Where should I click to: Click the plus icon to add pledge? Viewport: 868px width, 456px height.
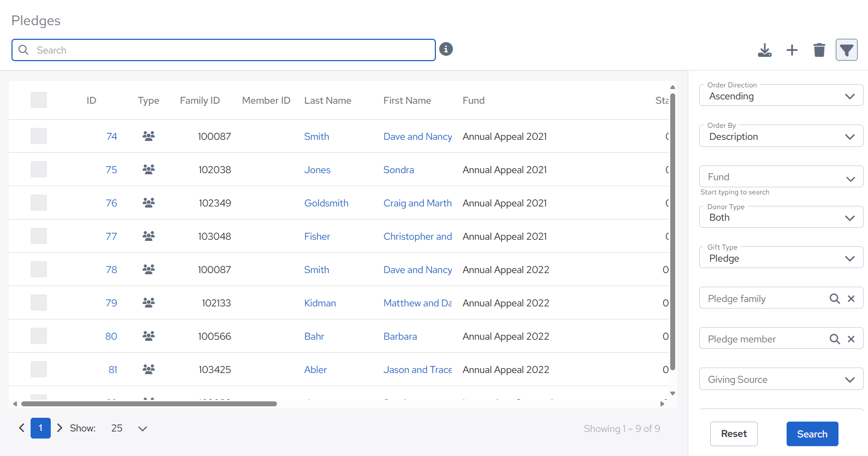point(792,50)
